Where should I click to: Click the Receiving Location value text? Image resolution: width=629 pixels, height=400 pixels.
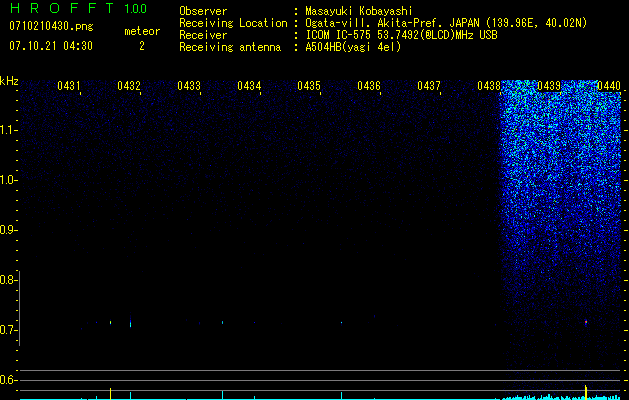(446, 23)
